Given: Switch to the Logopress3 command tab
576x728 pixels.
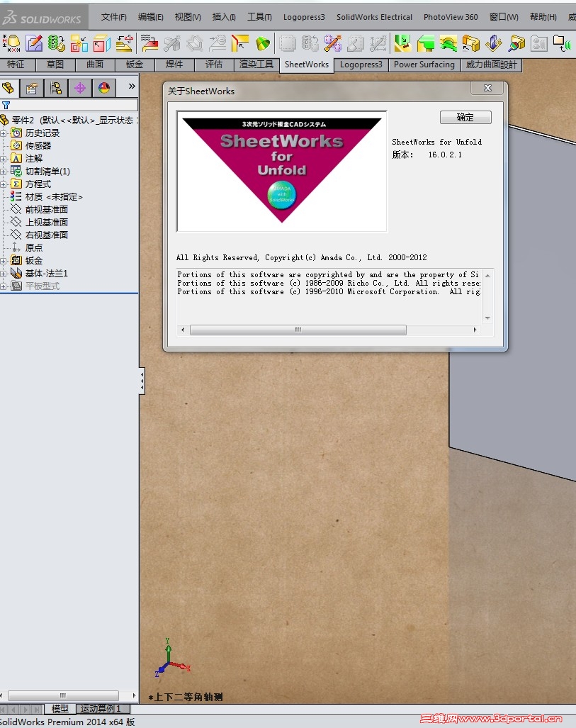Looking at the screenshot, I should [x=361, y=65].
